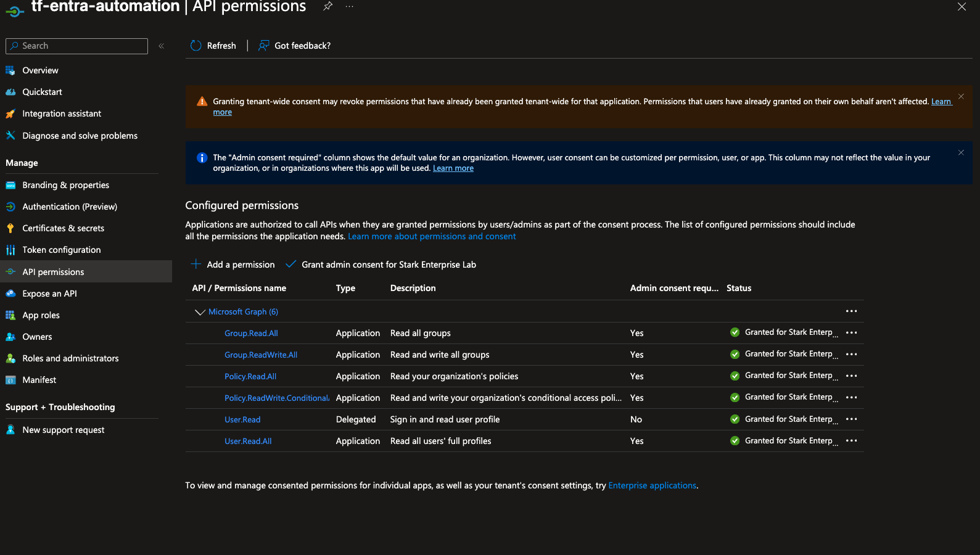The height and width of the screenshot is (555, 980).
Task: Open Learn more link in blue info banner
Action: 453,168
